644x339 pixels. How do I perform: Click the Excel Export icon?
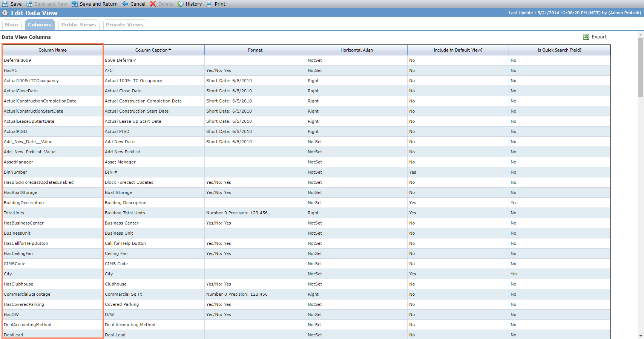coord(586,37)
